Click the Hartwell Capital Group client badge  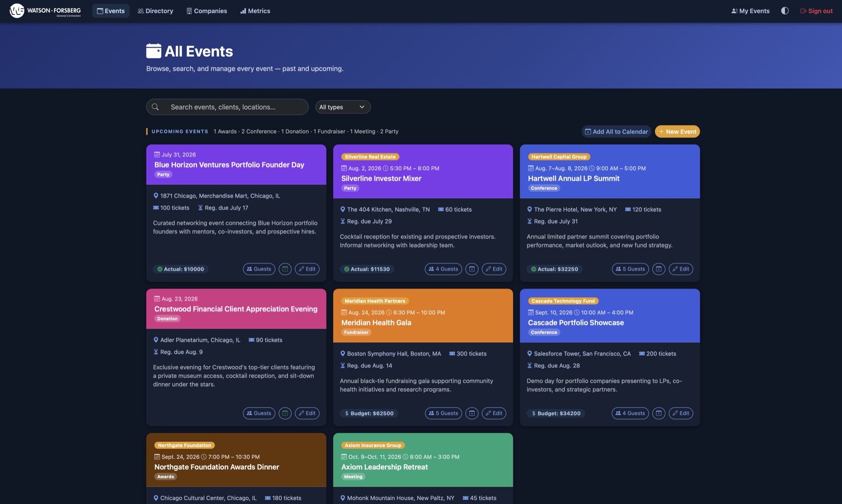click(559, 157)
